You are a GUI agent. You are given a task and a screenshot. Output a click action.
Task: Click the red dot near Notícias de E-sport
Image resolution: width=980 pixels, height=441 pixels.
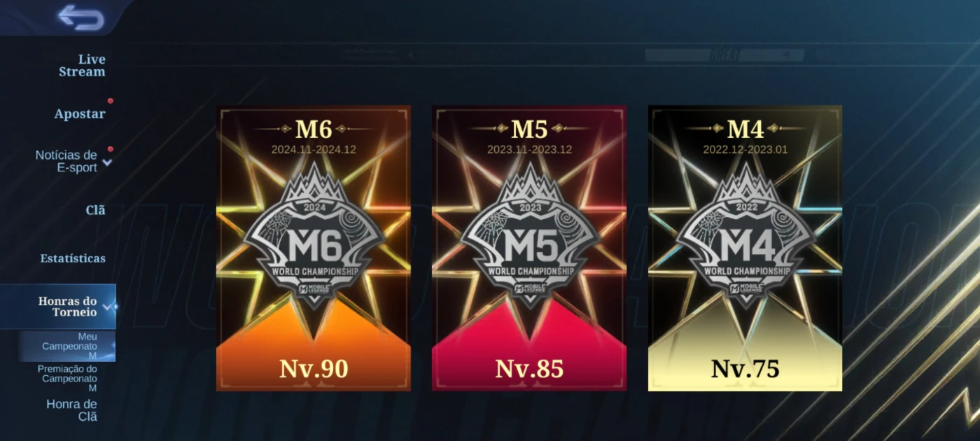pos(111,149)
